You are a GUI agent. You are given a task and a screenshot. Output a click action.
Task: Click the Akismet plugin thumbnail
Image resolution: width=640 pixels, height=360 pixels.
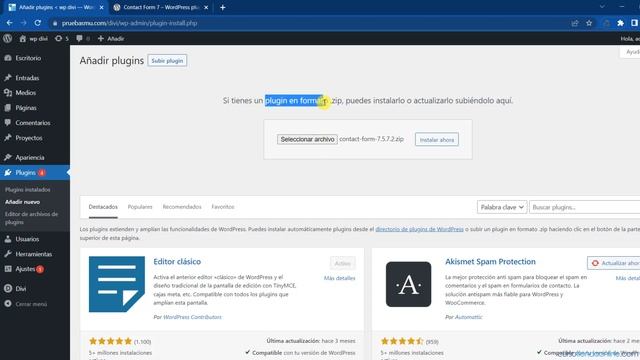pyautogui.click(x=409, y=284)
